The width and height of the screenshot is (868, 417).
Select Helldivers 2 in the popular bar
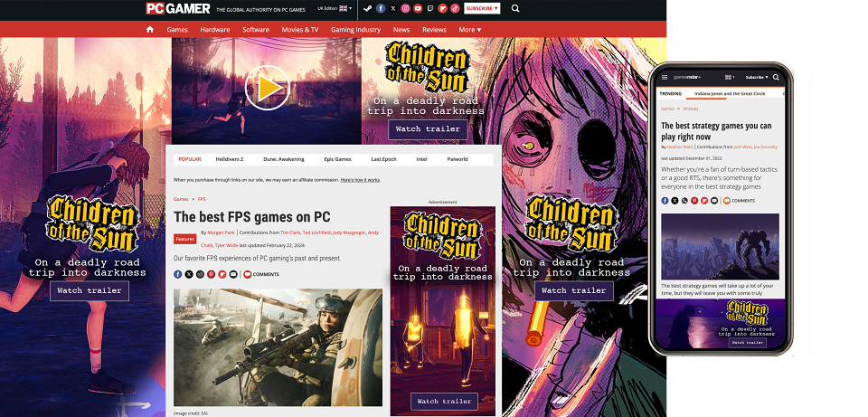pos(229,159)
